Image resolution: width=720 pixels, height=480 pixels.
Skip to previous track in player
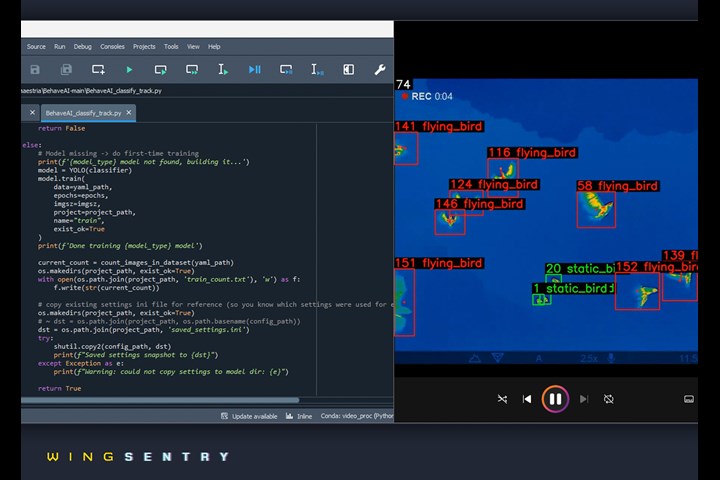point(527,399)
